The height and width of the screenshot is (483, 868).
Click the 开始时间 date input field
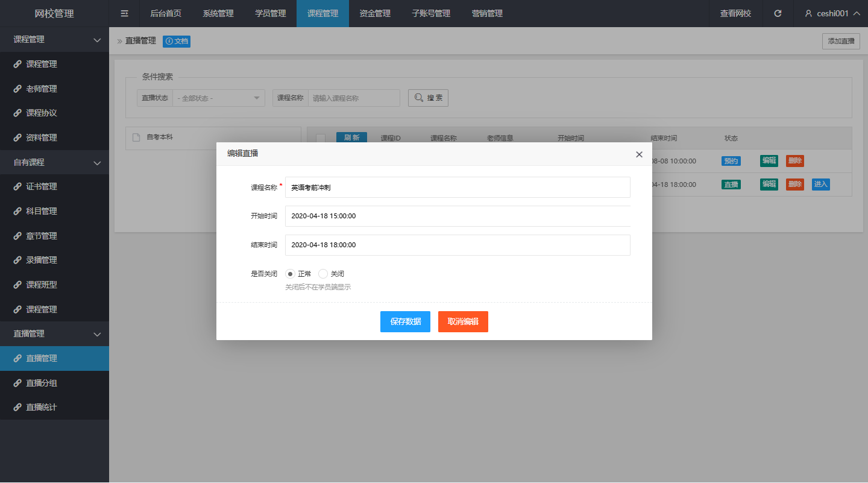(x=458, y=216)
